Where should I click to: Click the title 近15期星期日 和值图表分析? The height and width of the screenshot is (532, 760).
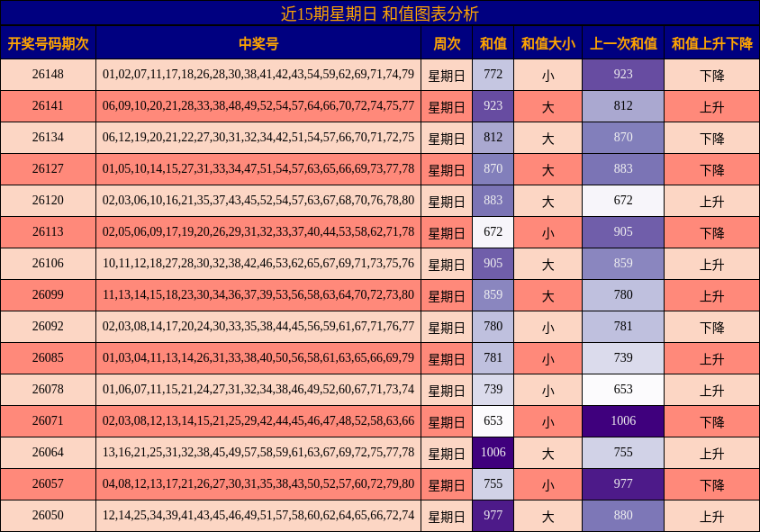(379, 14)
